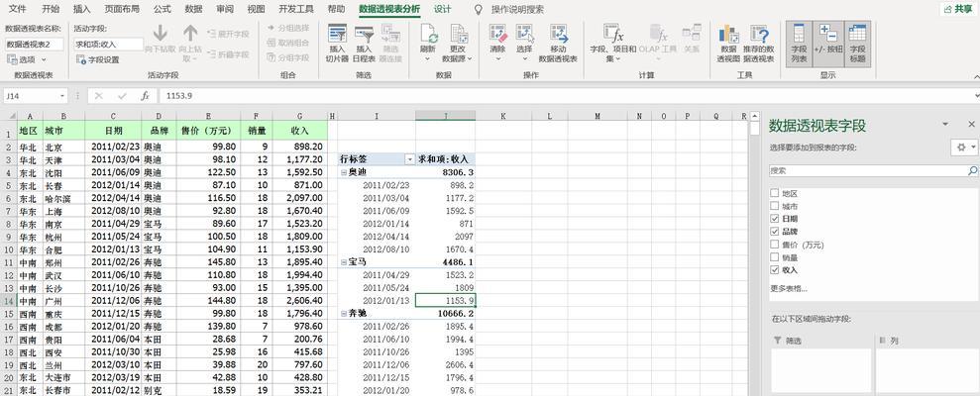The image size is (980, 396).
Task: Open the field pane task options arrow
Action: [945, 125]
